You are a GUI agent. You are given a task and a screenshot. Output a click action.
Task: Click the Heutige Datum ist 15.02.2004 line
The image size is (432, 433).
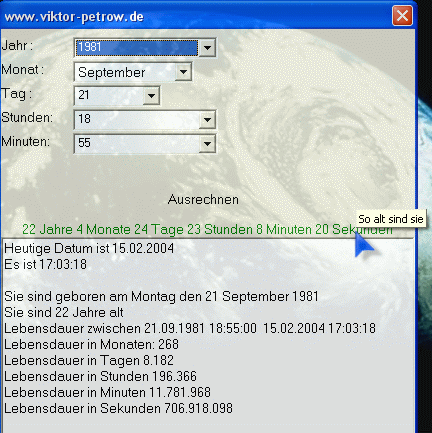89,248
